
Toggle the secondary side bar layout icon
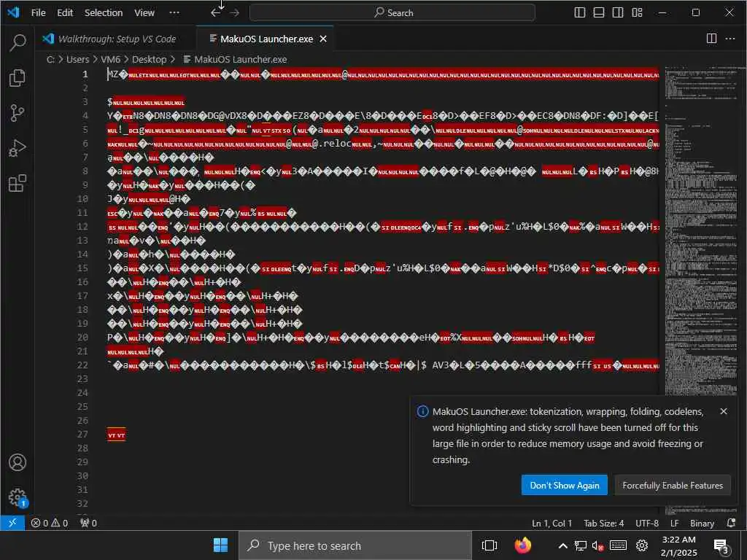(618, 12)
